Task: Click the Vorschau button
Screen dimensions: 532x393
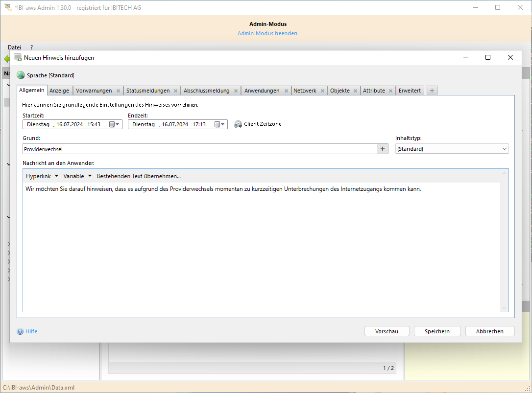Action: (x=387, y=331)
